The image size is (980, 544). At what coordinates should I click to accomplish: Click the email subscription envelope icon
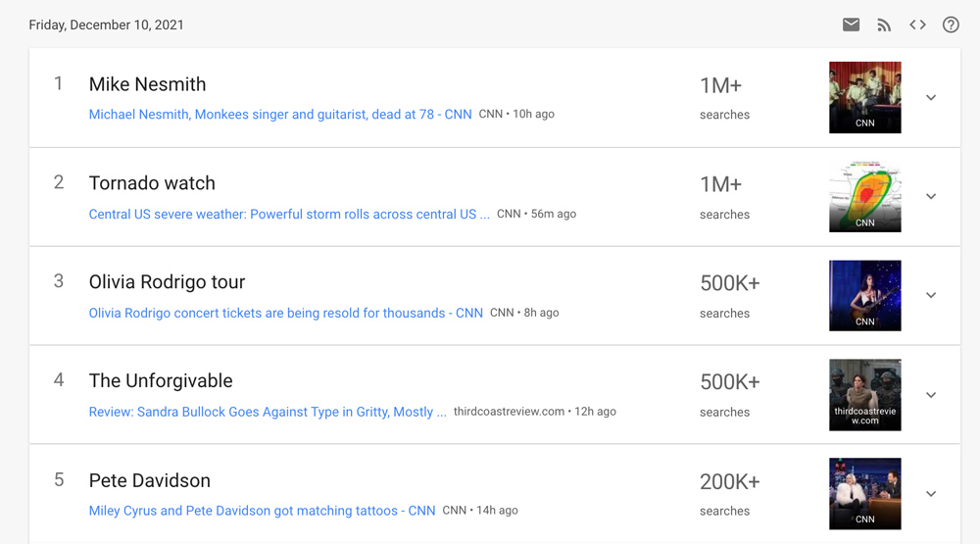click(851, 25)
